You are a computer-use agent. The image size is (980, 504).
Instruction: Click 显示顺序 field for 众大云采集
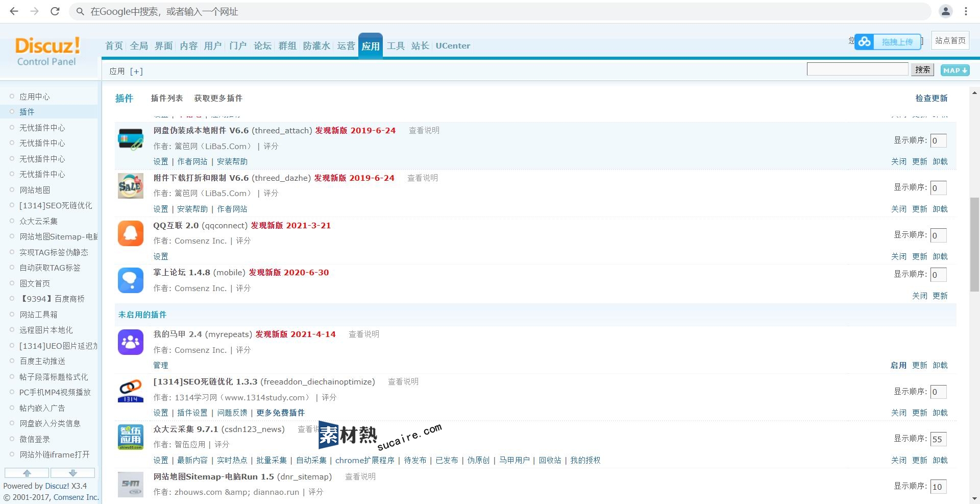(938, 439)
